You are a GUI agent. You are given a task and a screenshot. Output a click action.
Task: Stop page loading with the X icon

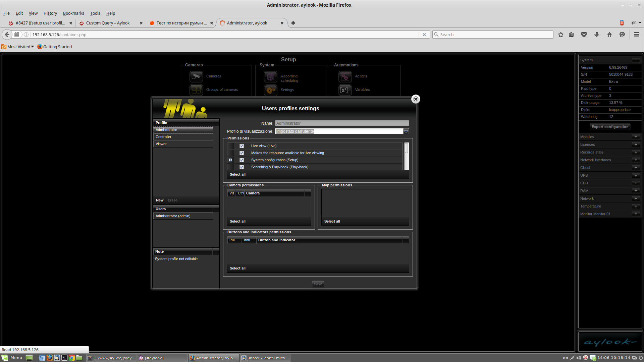(424, 35)
